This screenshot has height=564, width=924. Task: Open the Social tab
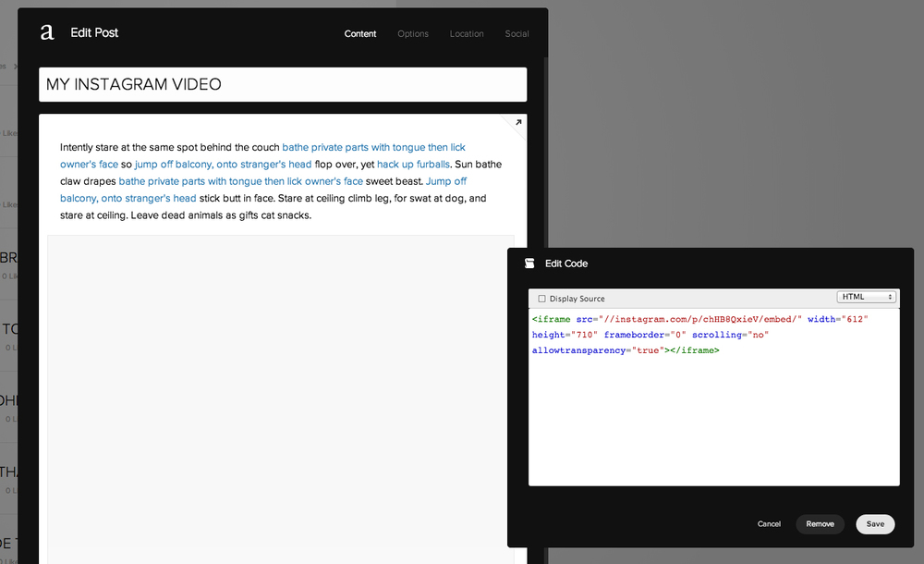pos(517,33)
